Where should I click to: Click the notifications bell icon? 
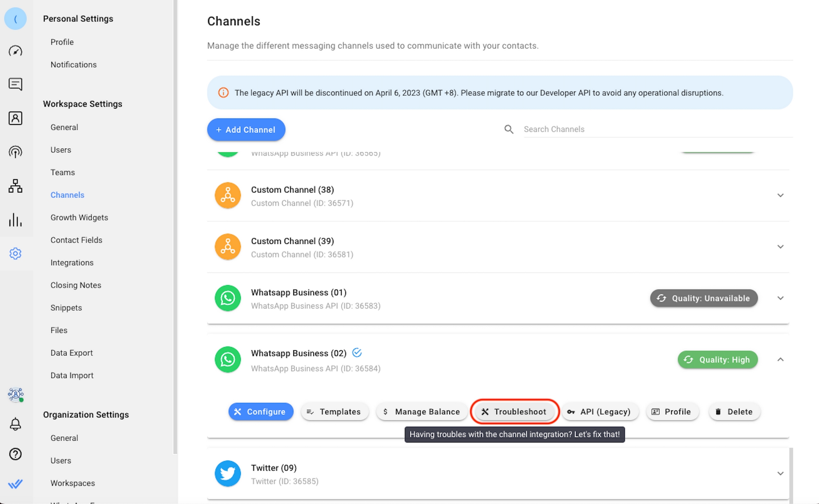tap(15, 424)
